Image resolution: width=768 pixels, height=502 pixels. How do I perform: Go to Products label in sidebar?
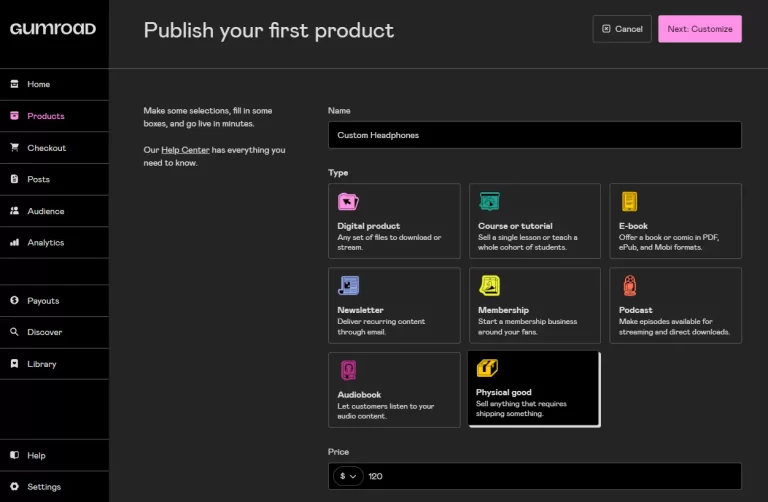(46, 116)
